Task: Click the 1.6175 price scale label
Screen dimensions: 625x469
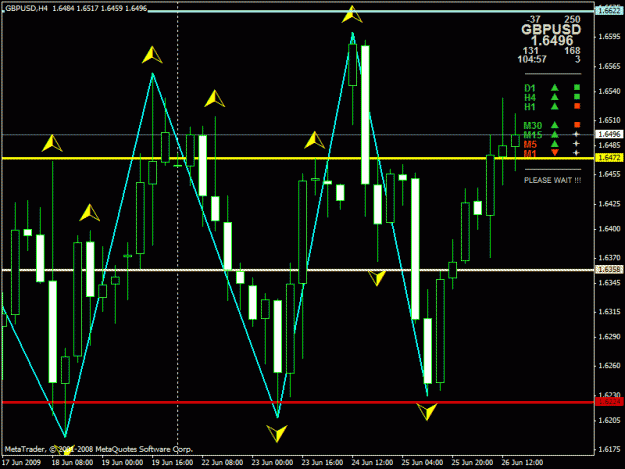Action: 610,449
